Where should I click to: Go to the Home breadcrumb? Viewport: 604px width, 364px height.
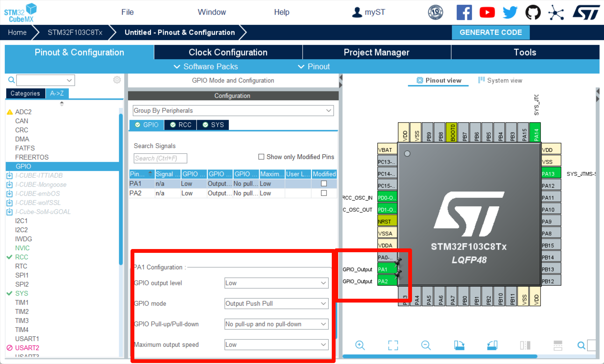click(17, 32)
